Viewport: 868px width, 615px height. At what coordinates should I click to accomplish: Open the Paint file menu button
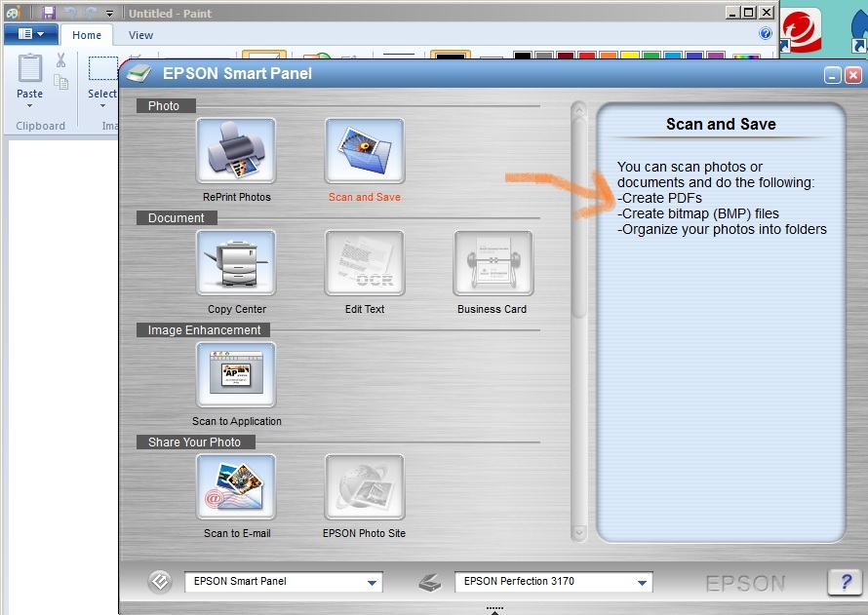(x=31, y=34)
